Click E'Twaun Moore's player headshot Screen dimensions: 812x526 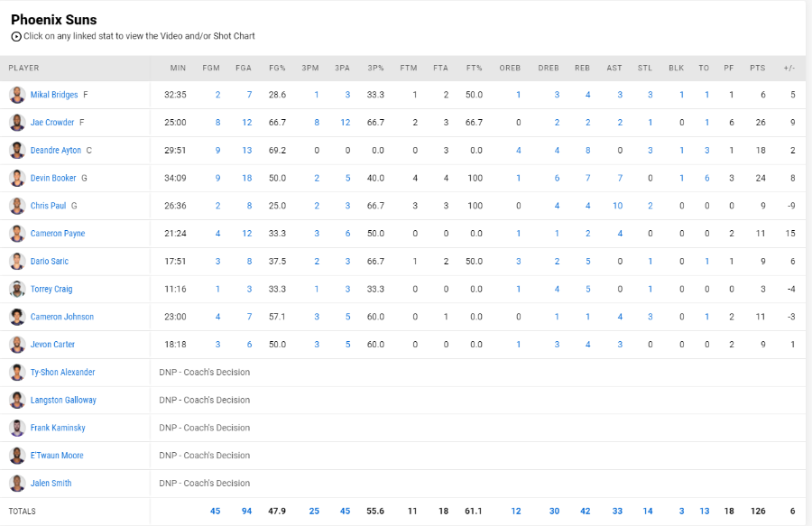17,456
